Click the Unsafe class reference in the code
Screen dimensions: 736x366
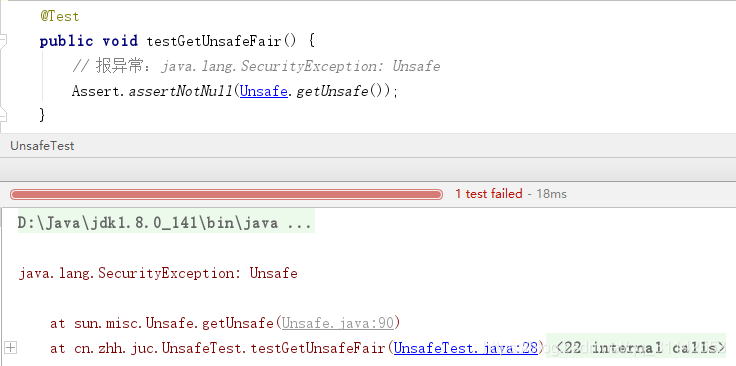click(263, 91)
